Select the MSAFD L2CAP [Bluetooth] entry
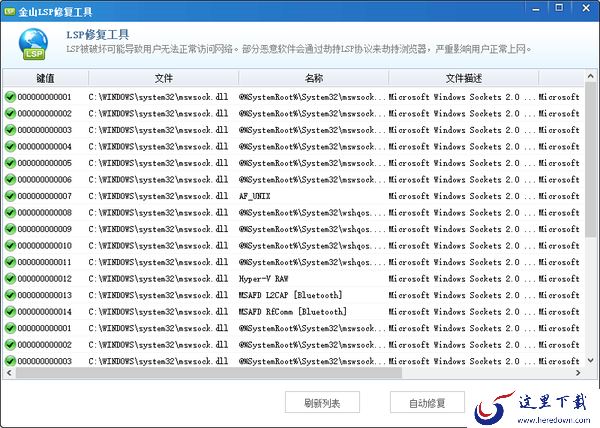Screen dimensions: 600x428 (290, 295)
